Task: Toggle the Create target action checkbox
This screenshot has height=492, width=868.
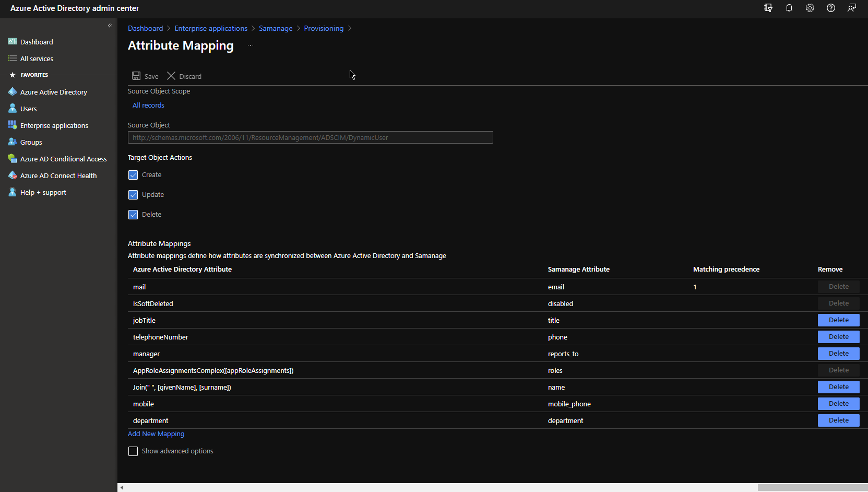Action: point(133,175)
